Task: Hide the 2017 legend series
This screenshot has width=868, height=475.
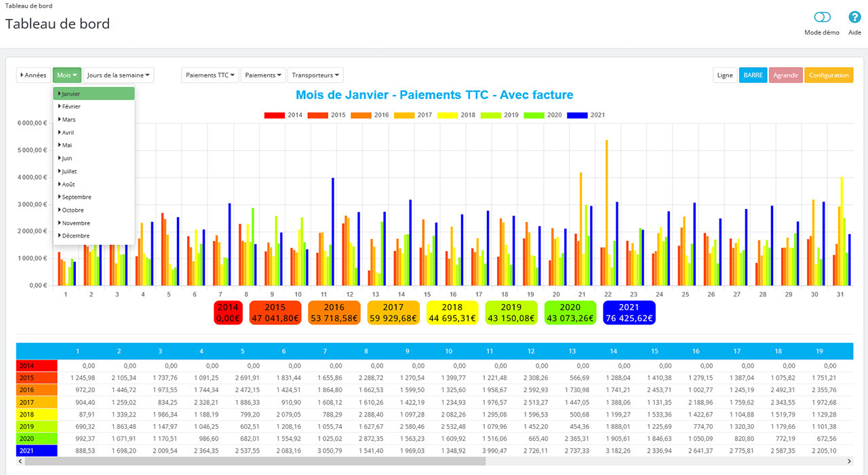Action: point(413,115)
